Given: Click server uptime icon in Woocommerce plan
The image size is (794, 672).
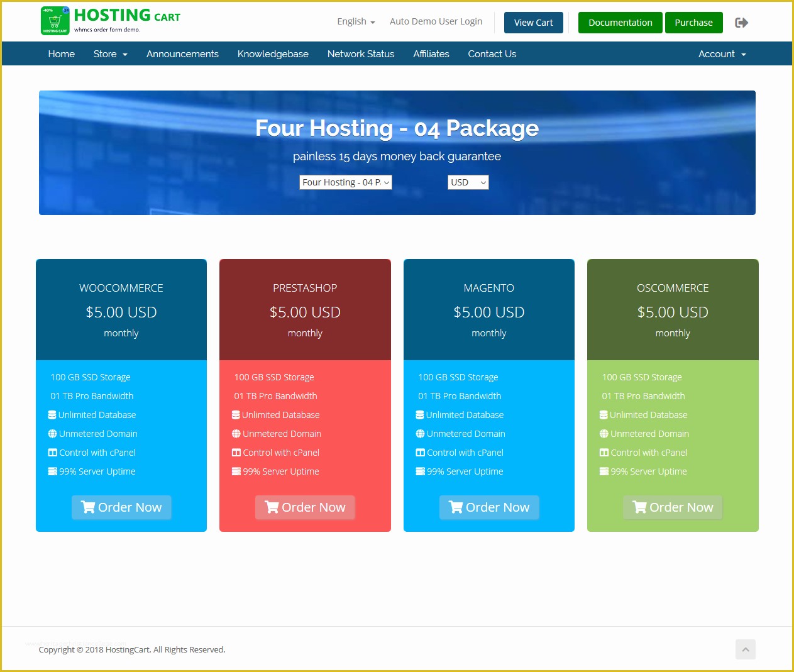Looking at the screenshot, I should pos(53,471).
